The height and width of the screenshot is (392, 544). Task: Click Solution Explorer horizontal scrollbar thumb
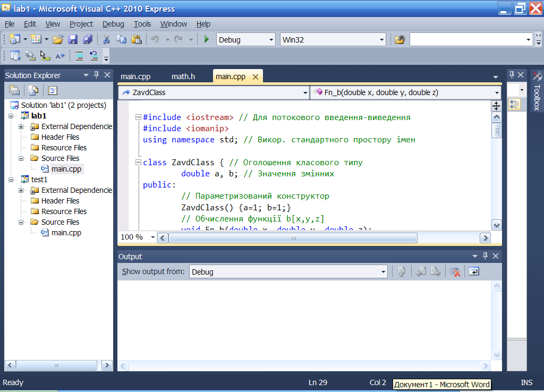[x=56, y=365]
